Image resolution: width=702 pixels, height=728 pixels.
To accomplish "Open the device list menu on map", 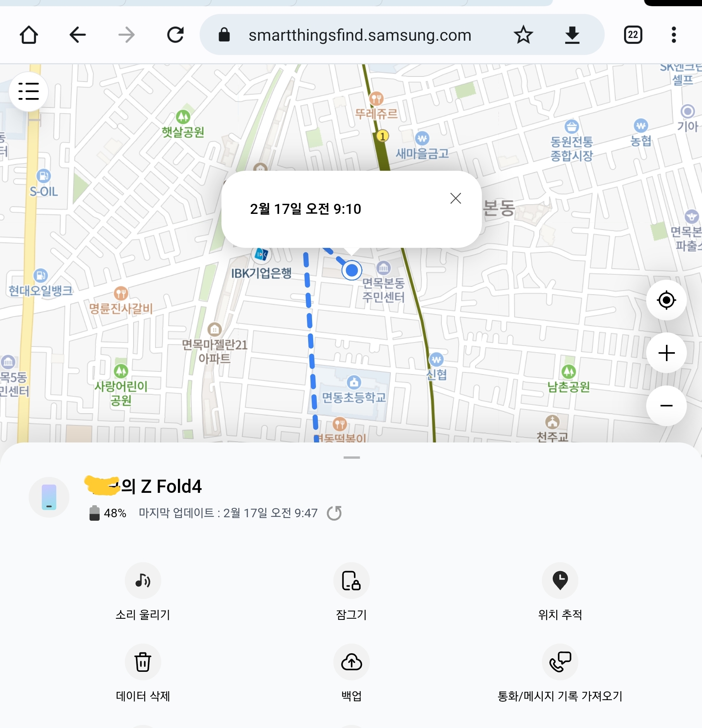I will pos(29,91).
